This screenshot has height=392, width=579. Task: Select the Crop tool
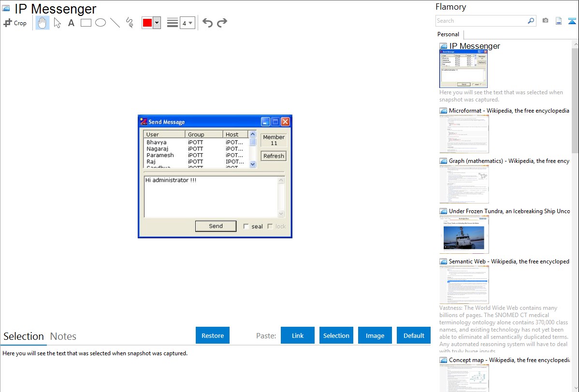15,23
